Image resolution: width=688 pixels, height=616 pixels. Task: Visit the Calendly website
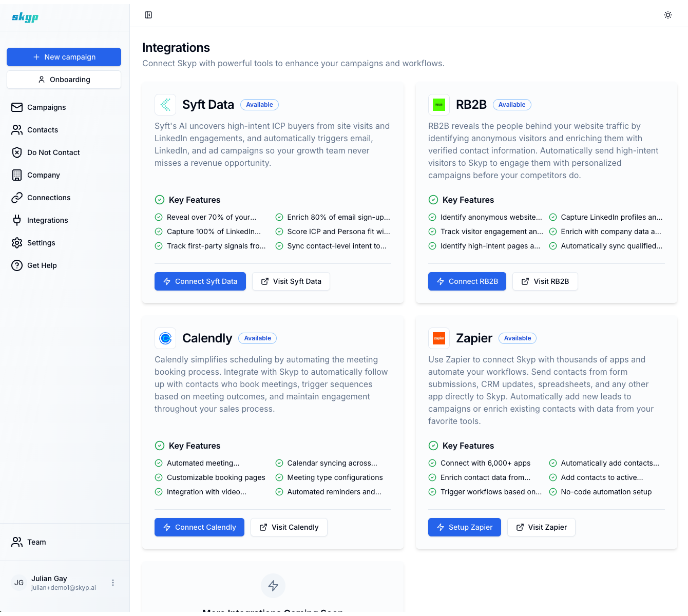click(289, 527)
